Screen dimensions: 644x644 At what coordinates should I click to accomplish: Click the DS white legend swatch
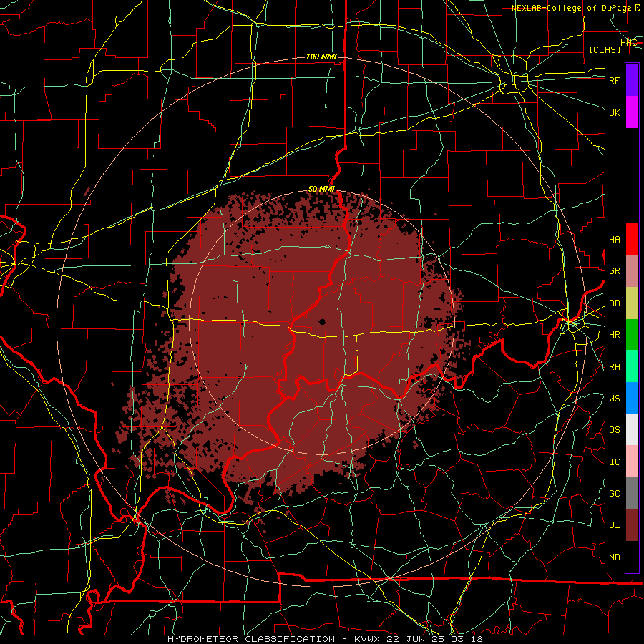(x=632, y=429)
